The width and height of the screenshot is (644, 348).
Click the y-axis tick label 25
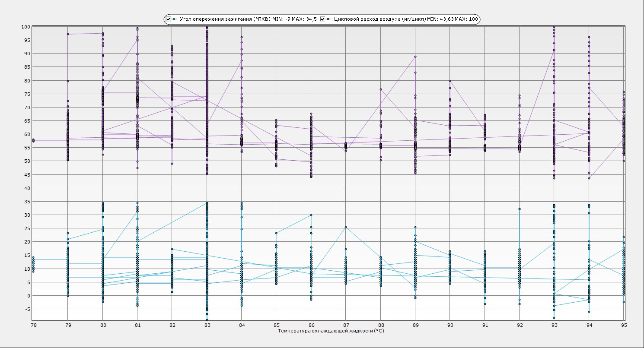26,228
